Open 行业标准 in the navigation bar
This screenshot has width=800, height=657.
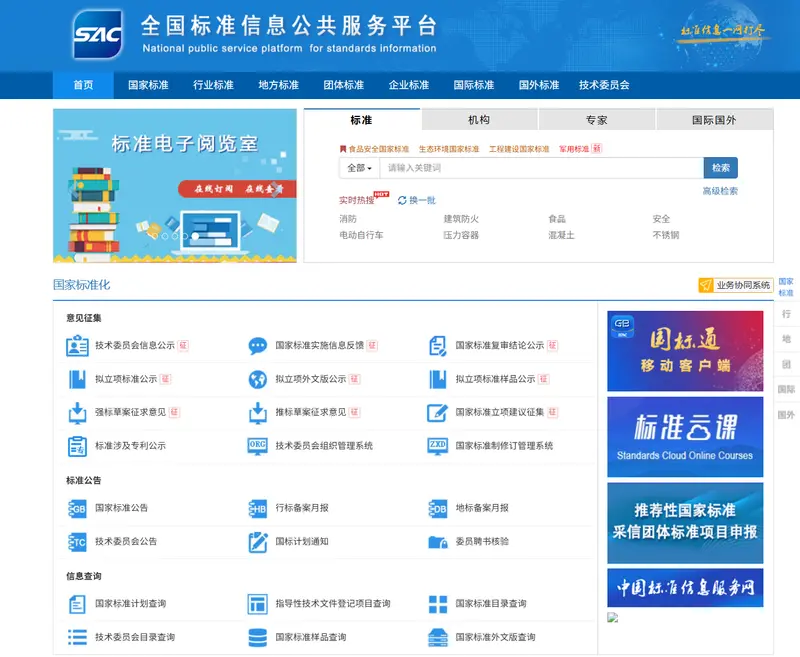coord(213,85)
